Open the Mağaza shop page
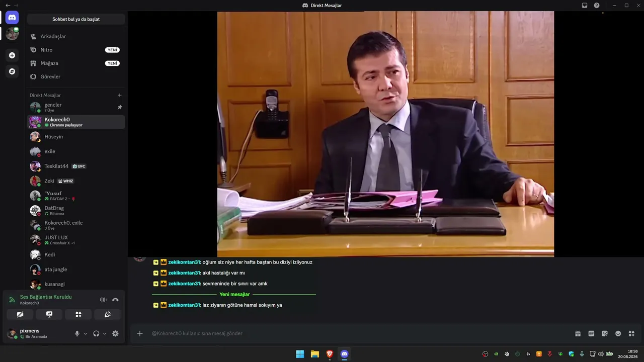 (x=76, y=63)
